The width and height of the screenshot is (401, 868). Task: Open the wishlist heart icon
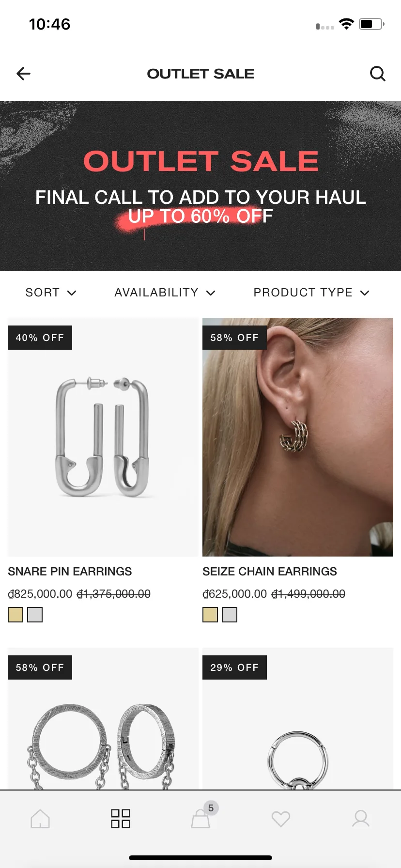tap(281, 819)
